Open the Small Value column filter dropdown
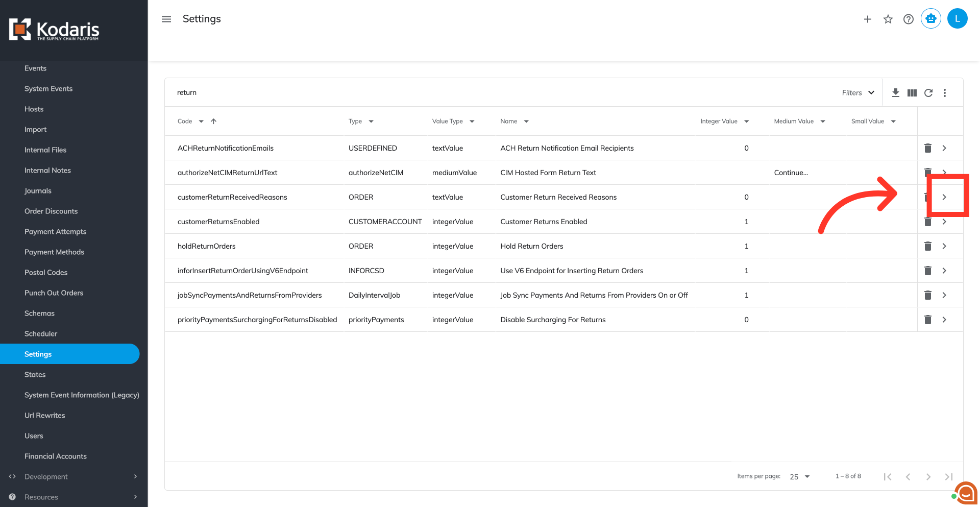The image size is (980, 507). click(893, 121)
